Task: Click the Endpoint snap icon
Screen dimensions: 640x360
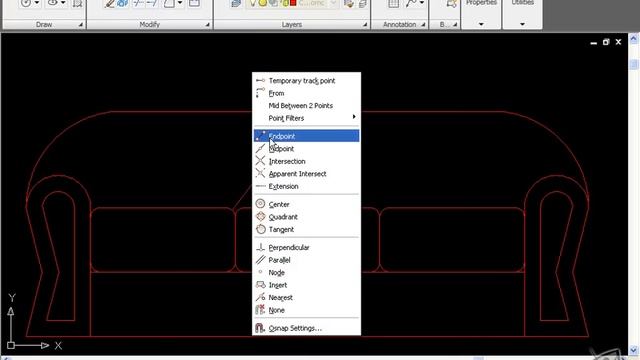Action: click(x=260, y=136)
